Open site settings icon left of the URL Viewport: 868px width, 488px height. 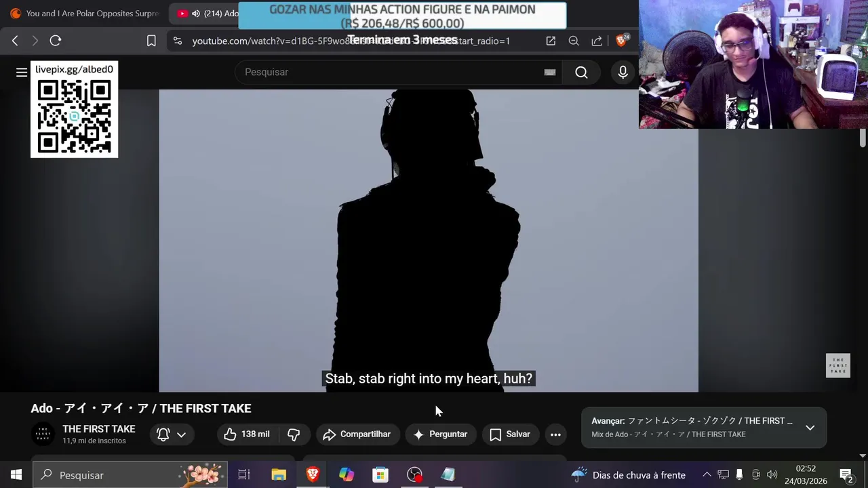click(x=178, y=41)
